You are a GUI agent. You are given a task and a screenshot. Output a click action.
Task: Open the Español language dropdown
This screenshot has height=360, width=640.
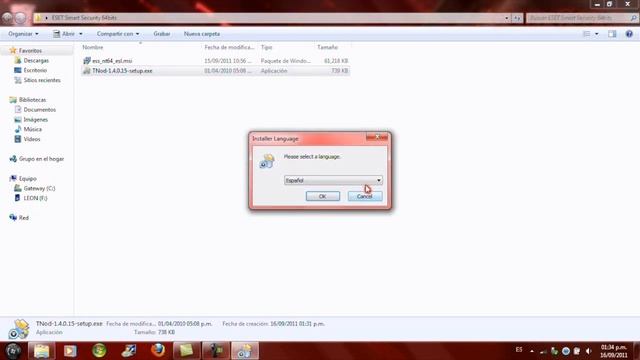[333, 180]
